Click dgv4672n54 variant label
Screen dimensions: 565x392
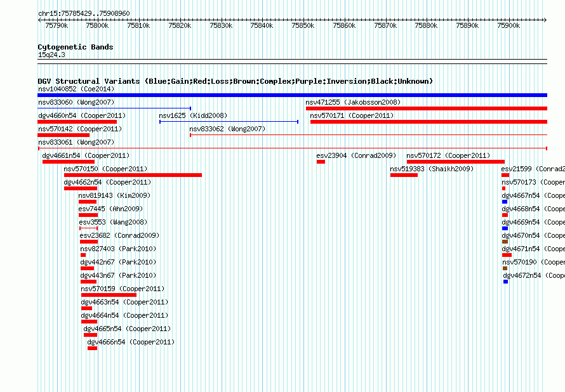[534, 275]
